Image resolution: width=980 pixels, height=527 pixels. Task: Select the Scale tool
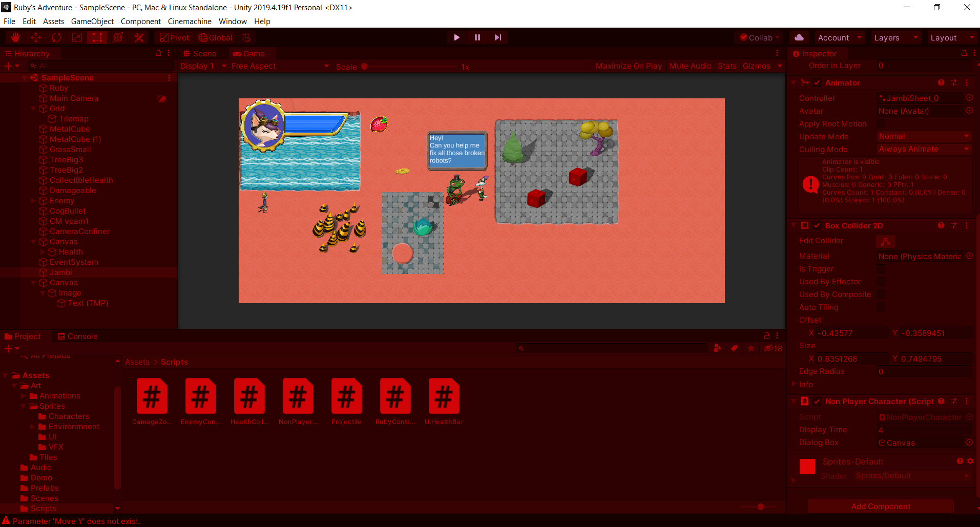tap(77, 37)
